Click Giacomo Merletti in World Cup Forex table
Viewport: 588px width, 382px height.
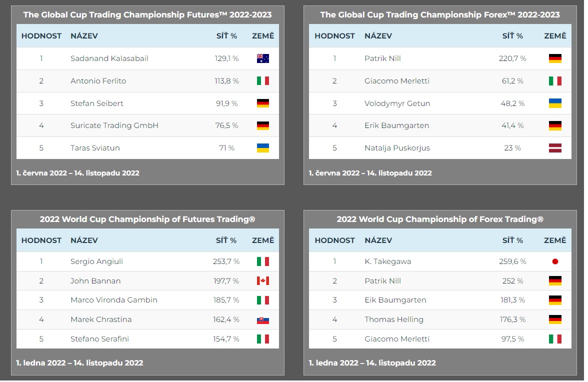[x=397, y=339]
